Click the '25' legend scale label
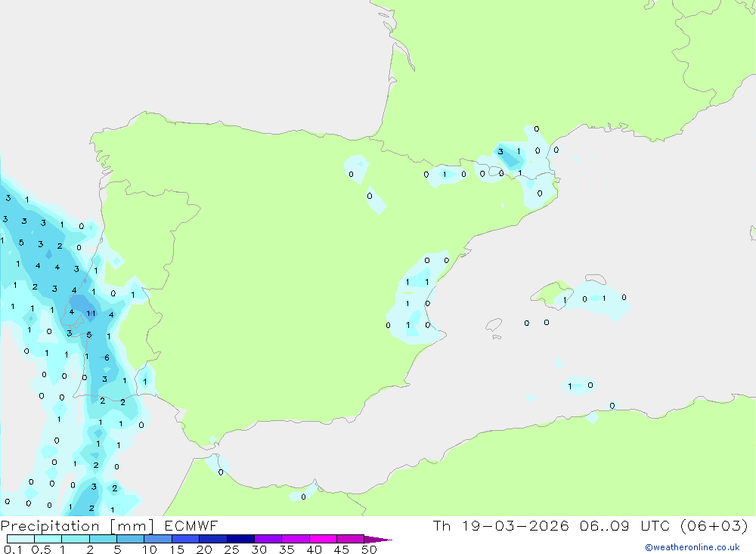 tap(231, 549)
